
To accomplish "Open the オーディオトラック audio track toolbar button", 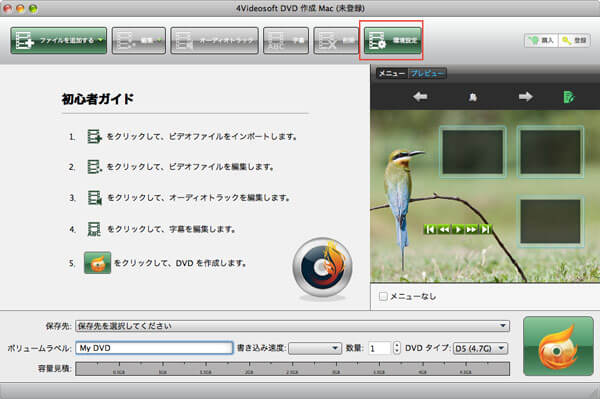I will pos(214,40).
